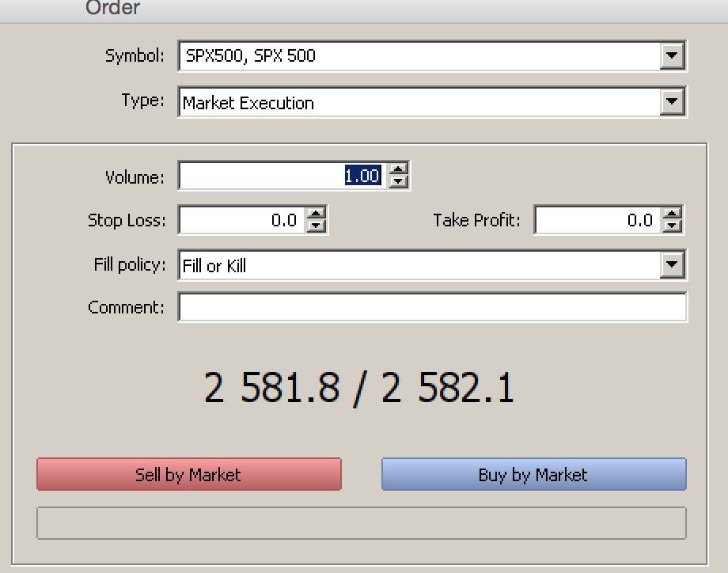Click the Symbol label
The height and width of the screenshot is (573, 728).
pyautogui.click(x=135, y=55)
